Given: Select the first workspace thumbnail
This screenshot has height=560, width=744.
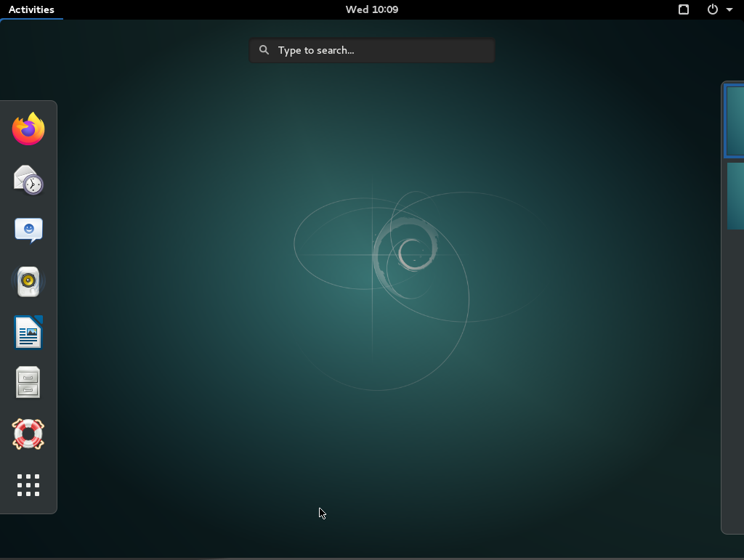Looking at the screenshot, I should [x=735, y=121].
